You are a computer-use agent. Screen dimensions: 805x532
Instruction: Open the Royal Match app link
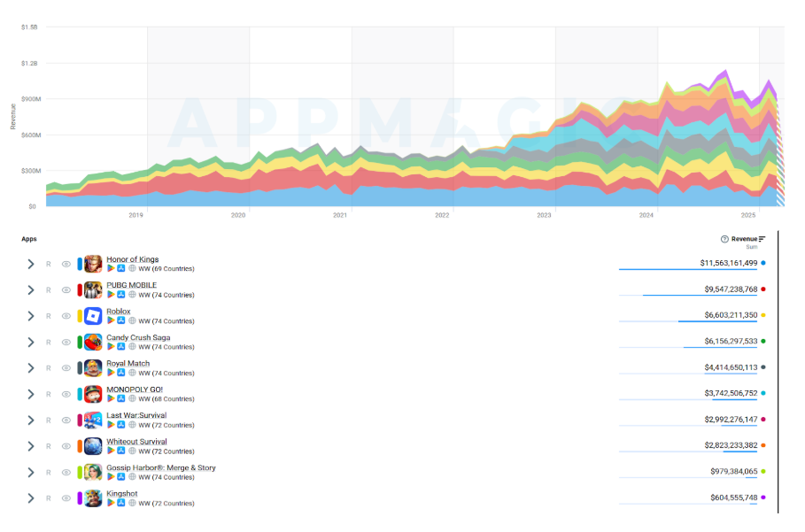(x=128, y=364)
